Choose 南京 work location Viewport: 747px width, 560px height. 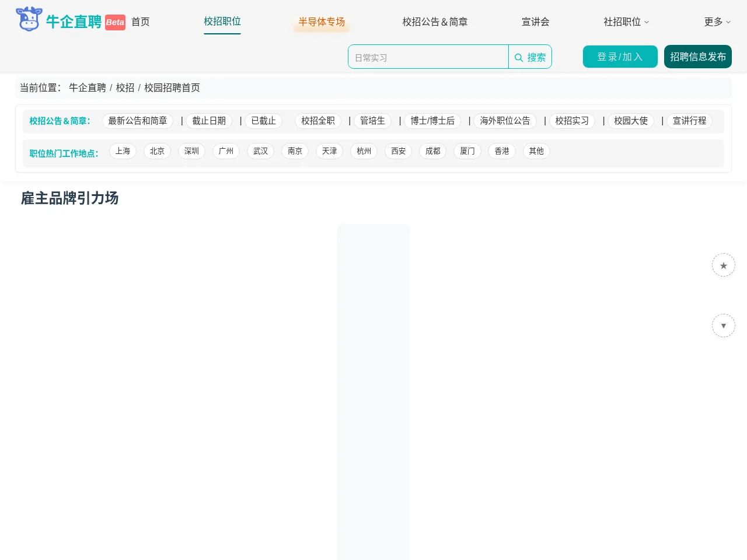click(295, 151)
